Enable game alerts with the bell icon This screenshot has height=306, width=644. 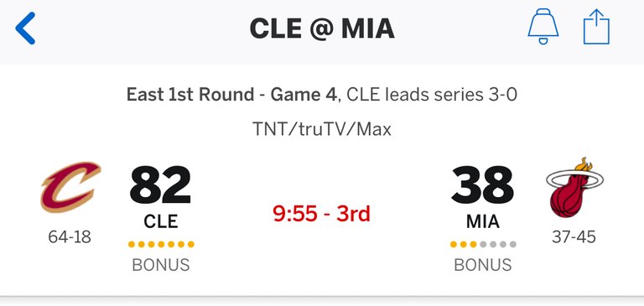543,26
